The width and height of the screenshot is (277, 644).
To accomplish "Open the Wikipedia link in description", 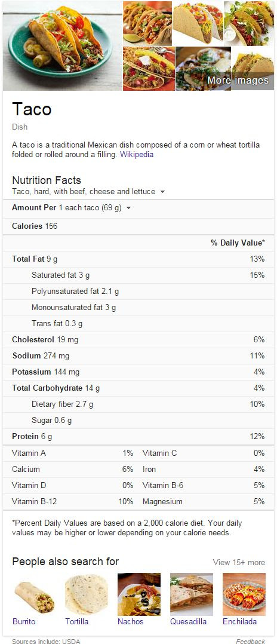I will coord(137,155).
